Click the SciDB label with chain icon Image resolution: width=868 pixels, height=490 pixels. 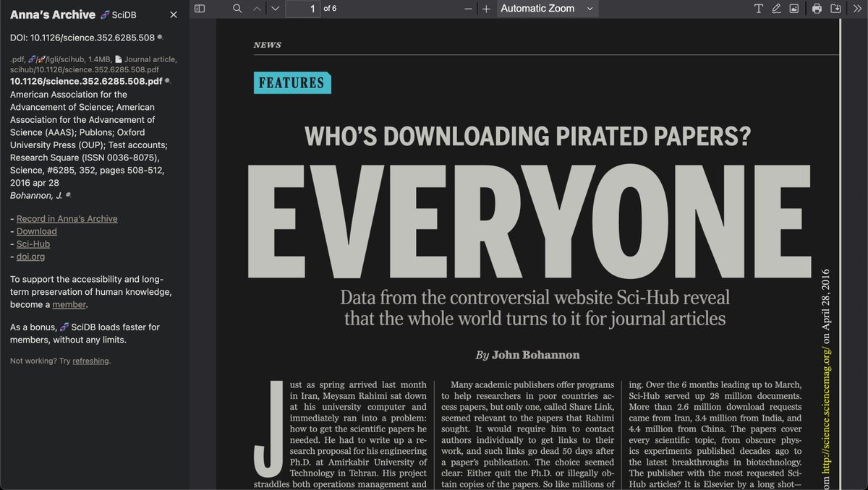(119, 15)
